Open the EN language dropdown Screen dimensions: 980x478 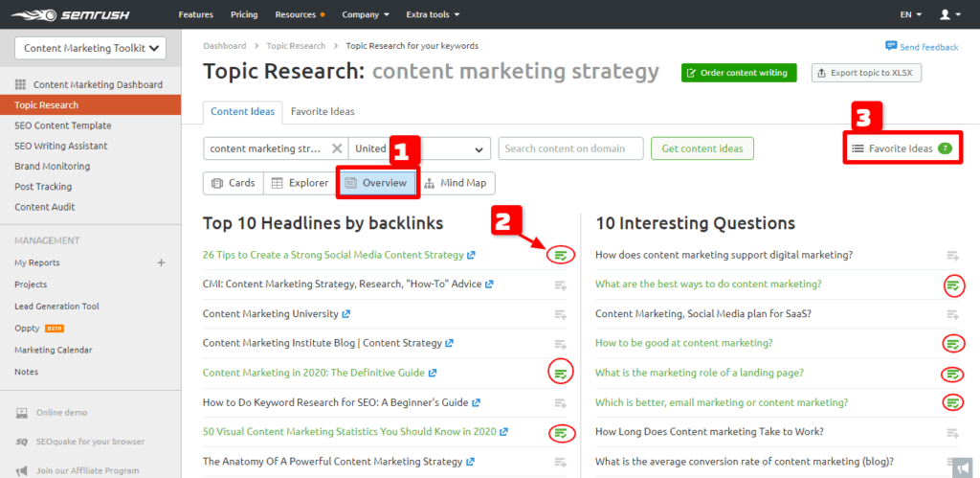tap(911, 14)
